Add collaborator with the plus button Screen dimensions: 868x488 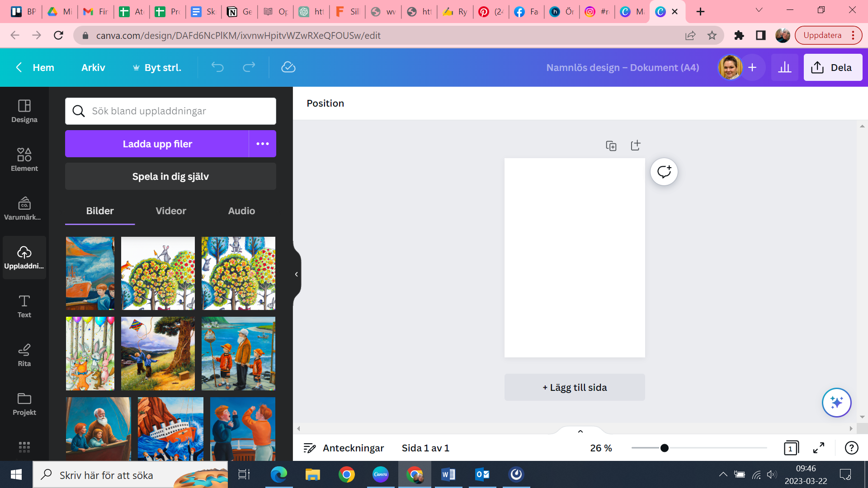(752, 67)
